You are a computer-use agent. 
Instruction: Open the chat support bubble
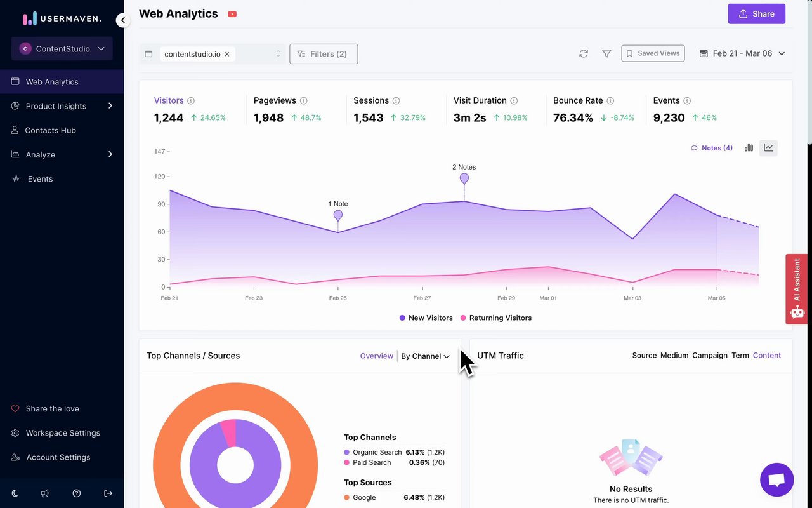776,479
